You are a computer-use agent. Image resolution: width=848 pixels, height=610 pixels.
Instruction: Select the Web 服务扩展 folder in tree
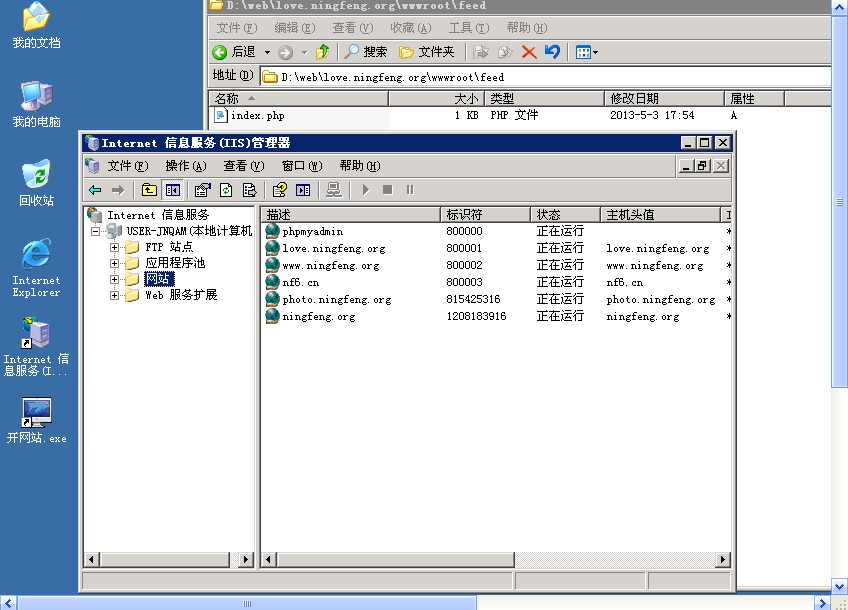(181, 295)
